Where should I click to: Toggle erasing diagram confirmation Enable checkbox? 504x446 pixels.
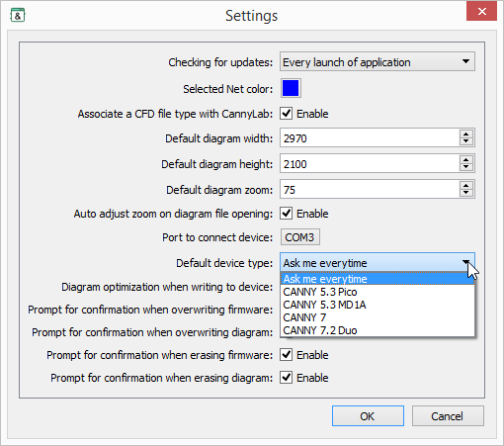pos(286,378)
